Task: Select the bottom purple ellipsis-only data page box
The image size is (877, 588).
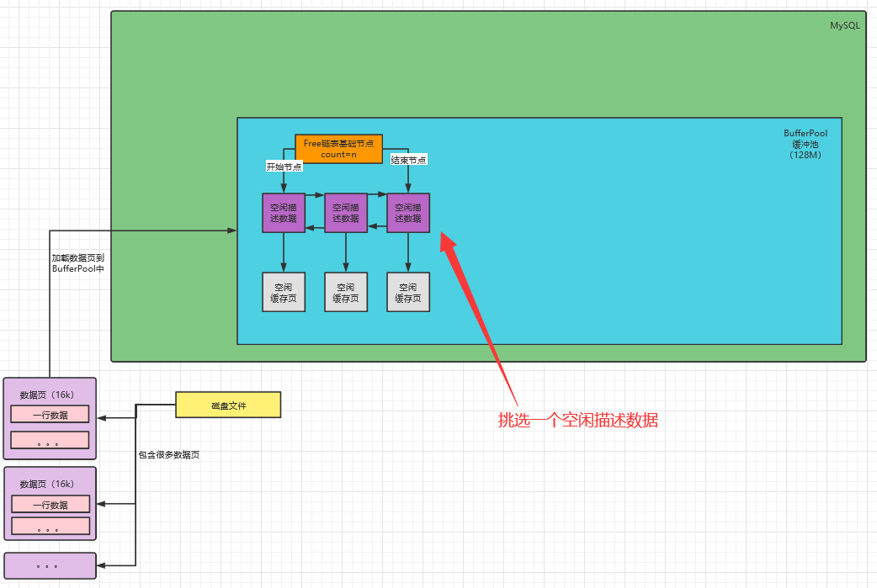Action: tap(50, 565)
